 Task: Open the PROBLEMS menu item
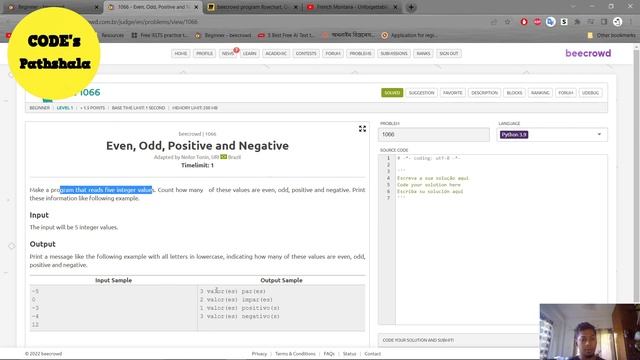[x=360, y=53]
